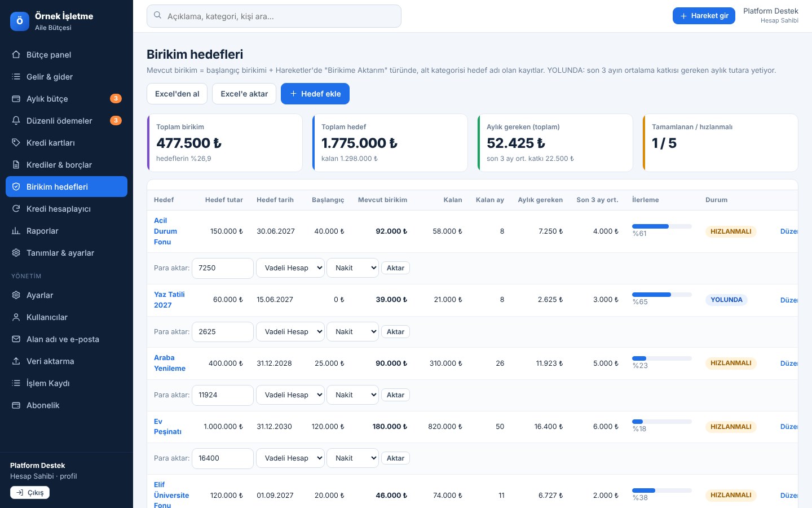Click Para aktar amount field showing 7250

coord(223,268)
